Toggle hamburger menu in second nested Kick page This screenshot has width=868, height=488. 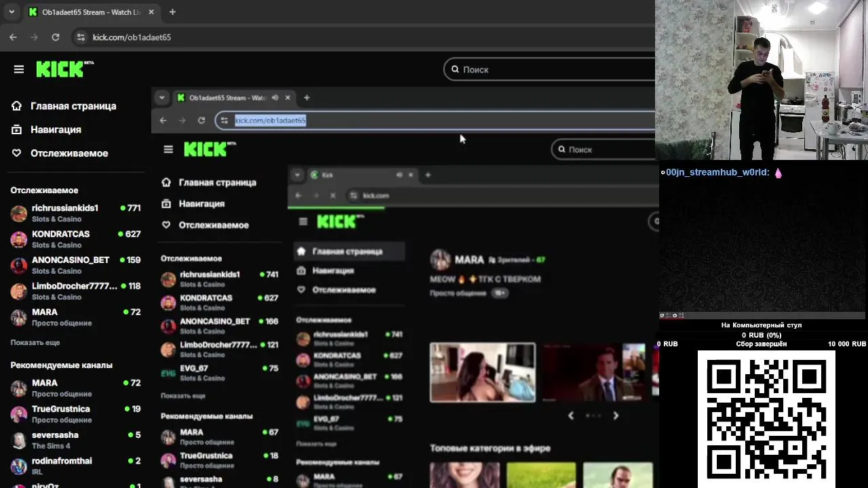tap(168, 149)
